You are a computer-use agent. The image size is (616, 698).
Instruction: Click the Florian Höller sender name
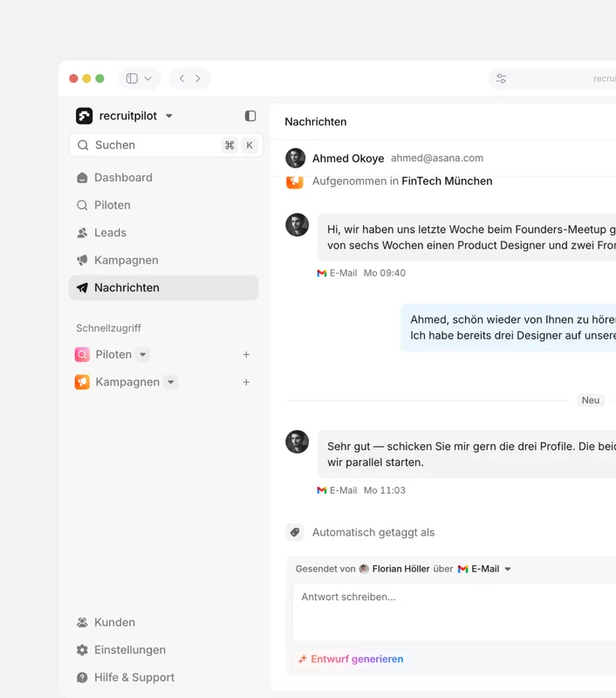tap(400, 569)
